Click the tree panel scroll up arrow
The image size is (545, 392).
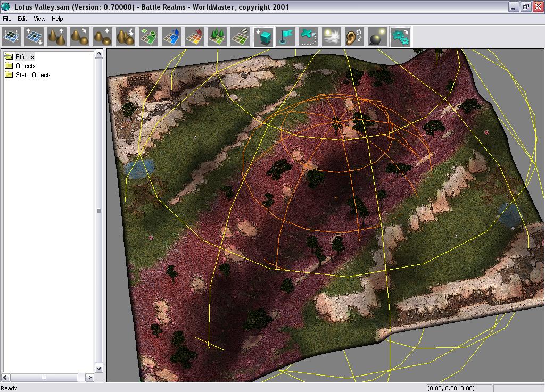99,54
